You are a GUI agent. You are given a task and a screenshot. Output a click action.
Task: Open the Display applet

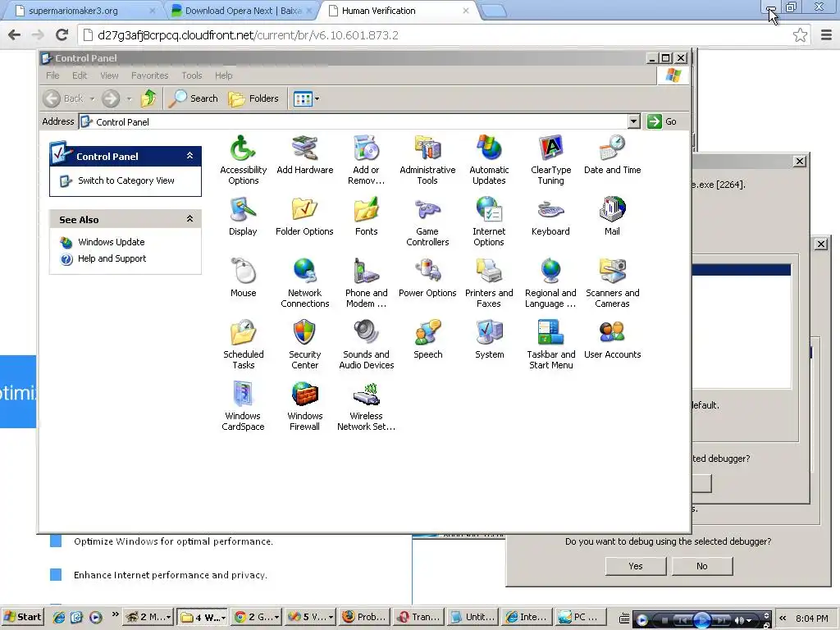(x=243, y=217)
